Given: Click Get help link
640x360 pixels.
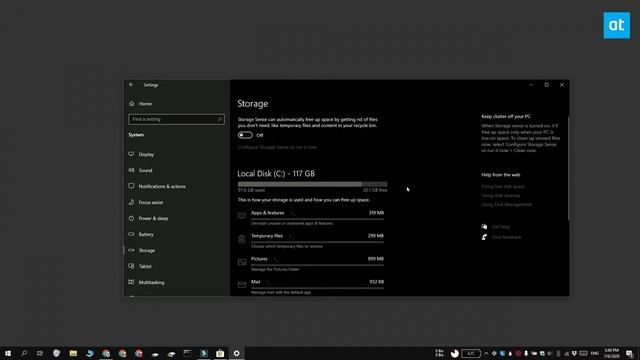Looking at the screenshot, I should coord(501,227).
